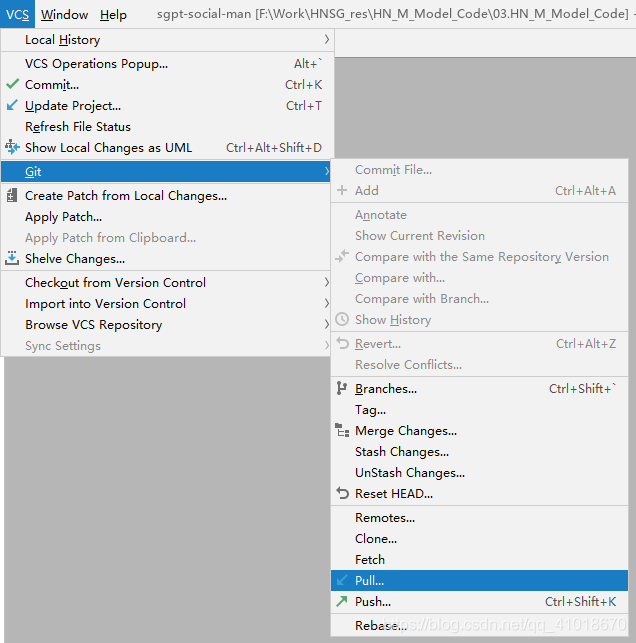Click the blue Update Project arrow icon
Screen dimensions: 636x643
(12, 105)
